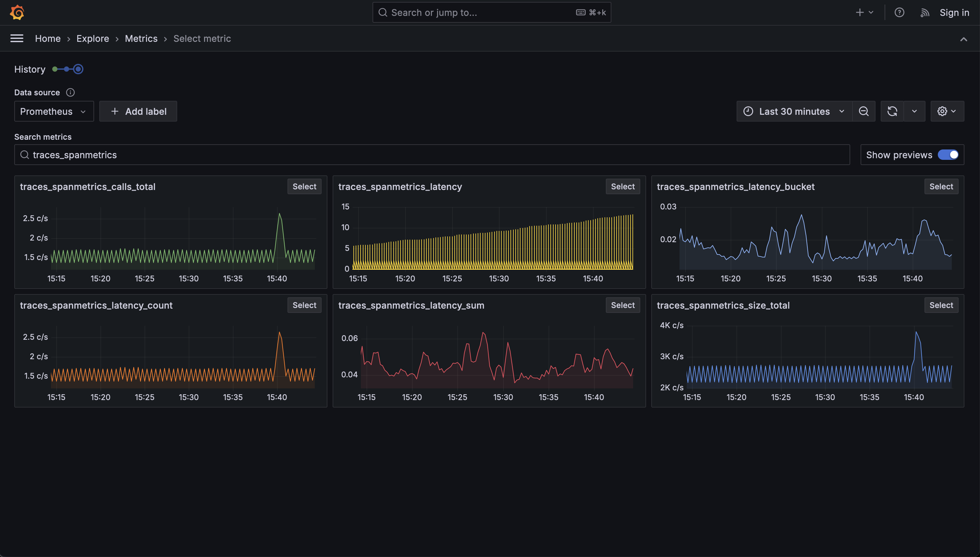Collapse the page with the top-right chevron

[x=964, y=38]
